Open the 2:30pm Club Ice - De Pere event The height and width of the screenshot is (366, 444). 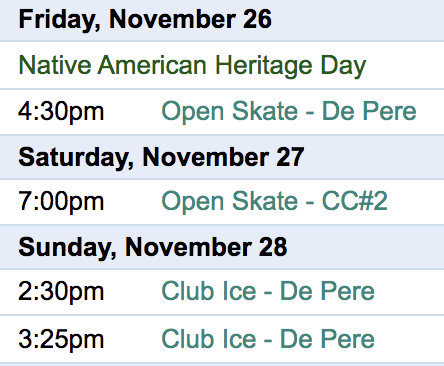pyautogui.click(x=268, y=291)
